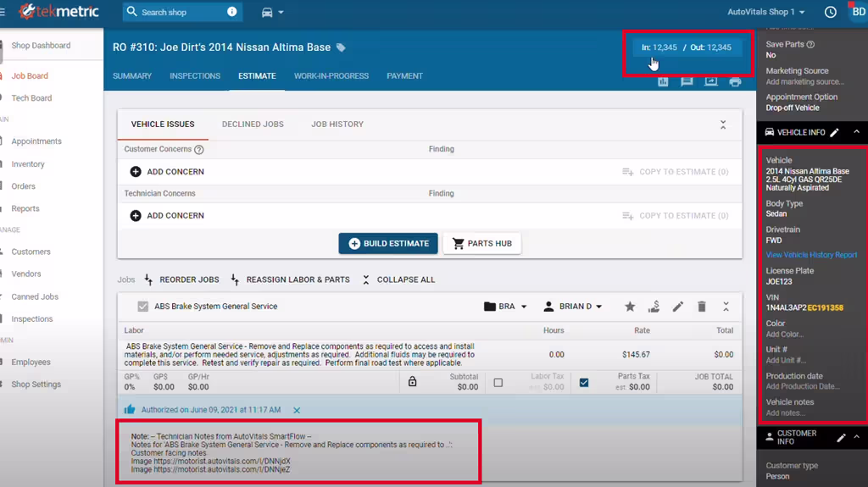The height and width of the screenshot is (487, 868).
Task: Go to Job Board
Action: click(30, 76)
